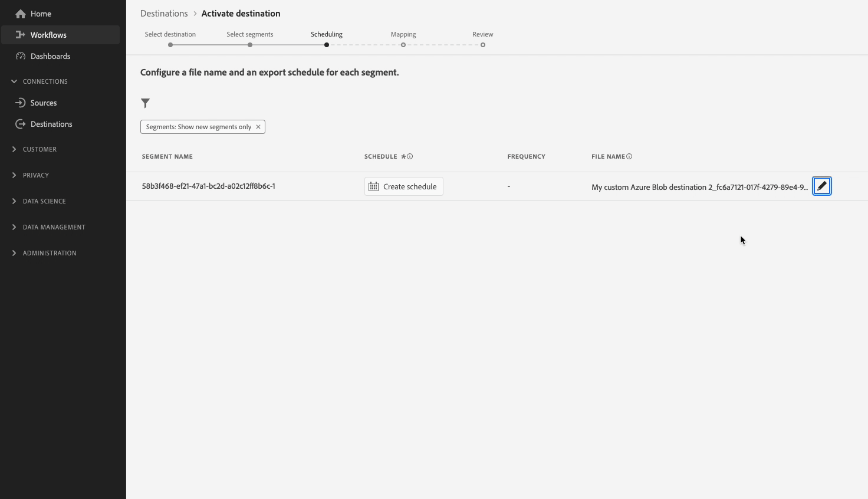
Task: Open the Destinations breadcrumb link
Action: [x=164, y=14]
